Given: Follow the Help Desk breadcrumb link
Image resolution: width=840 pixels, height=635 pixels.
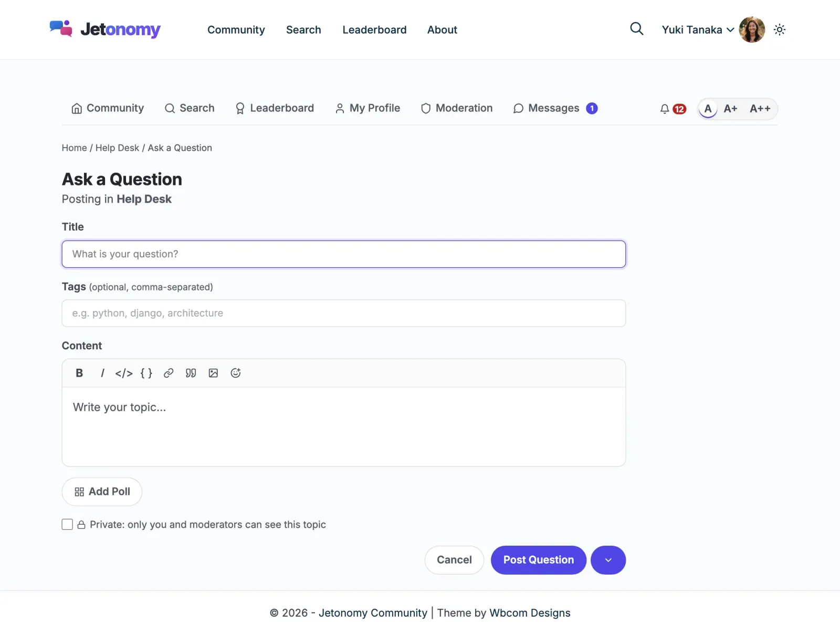Looking at the screenshot, I should tap(117, 148).
